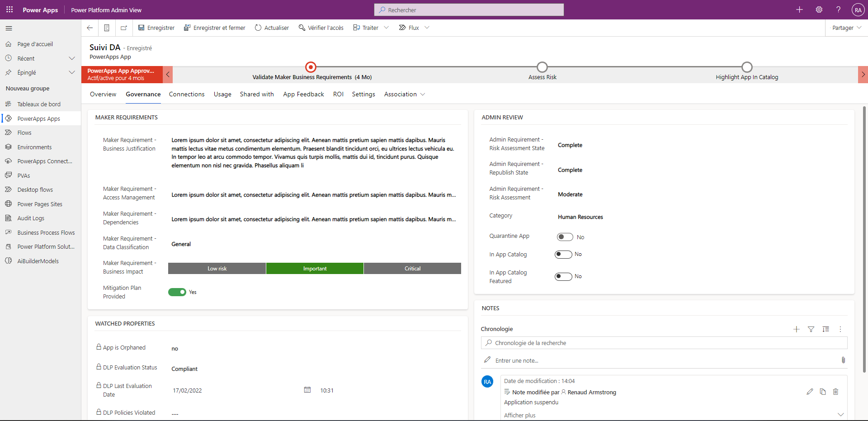Attach a file with paperclip icon

(x=843, y=360)
